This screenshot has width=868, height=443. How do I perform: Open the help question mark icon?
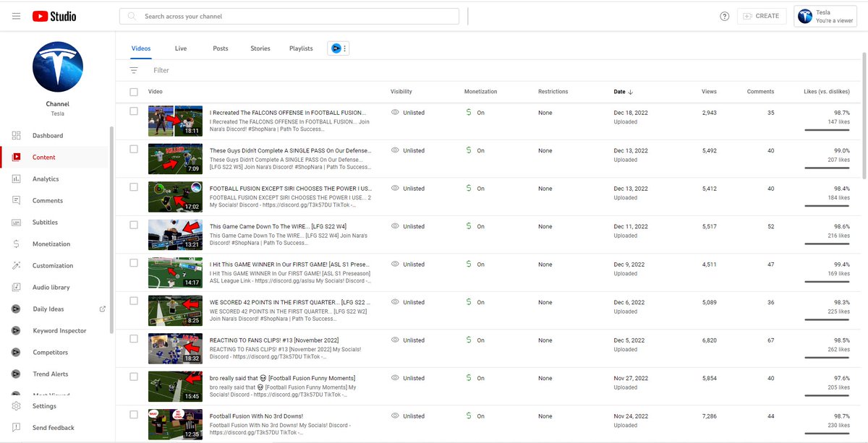[x=725, y=16]
